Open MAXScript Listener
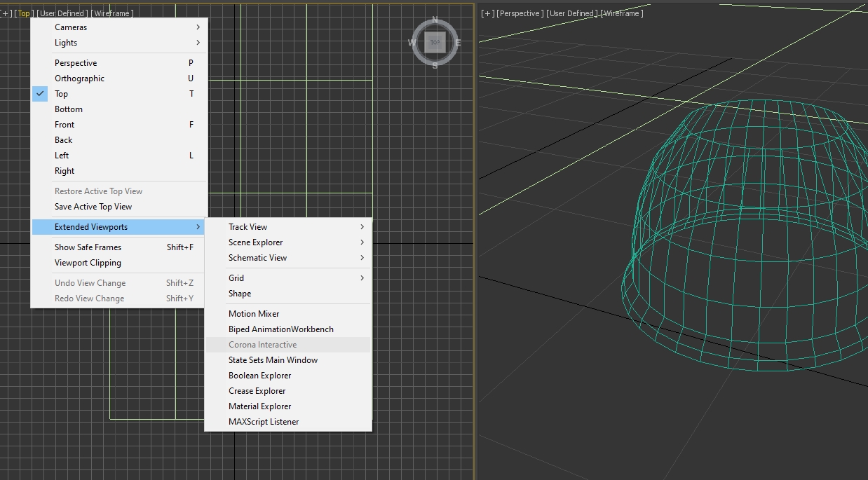Screen dimensions: 868x480 (x=288, y=422)
